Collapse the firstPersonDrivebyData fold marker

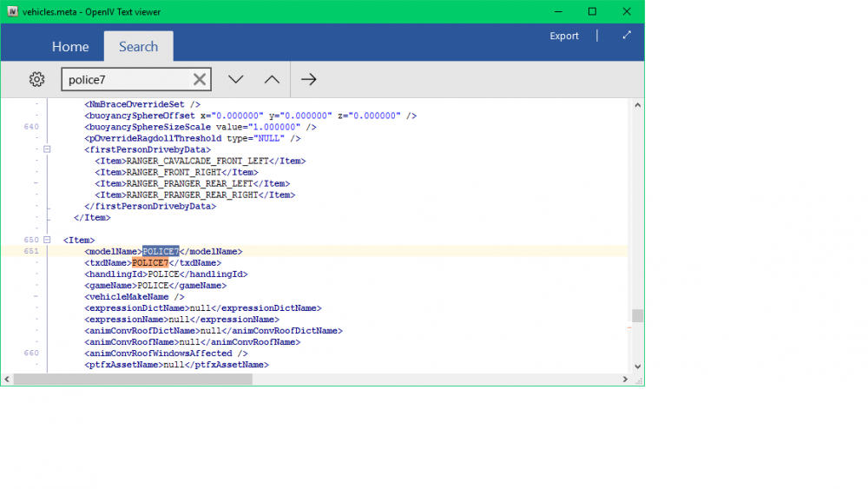tap(47, 149)
